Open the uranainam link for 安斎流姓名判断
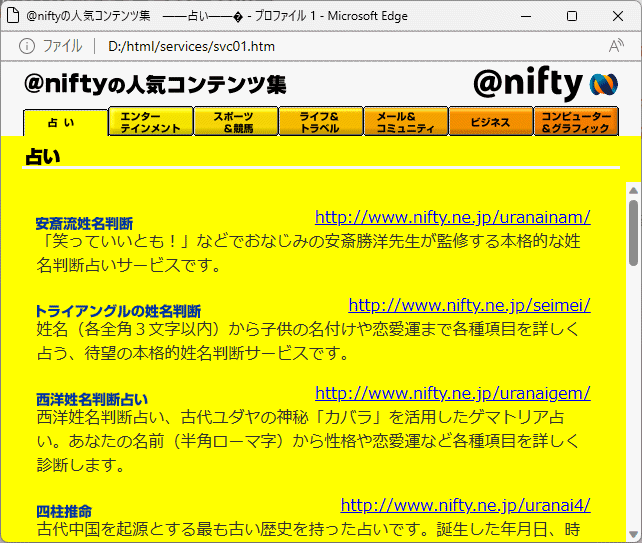Image resolution: width=642 pixels, height=543 pixels. [x=453, y=217]
